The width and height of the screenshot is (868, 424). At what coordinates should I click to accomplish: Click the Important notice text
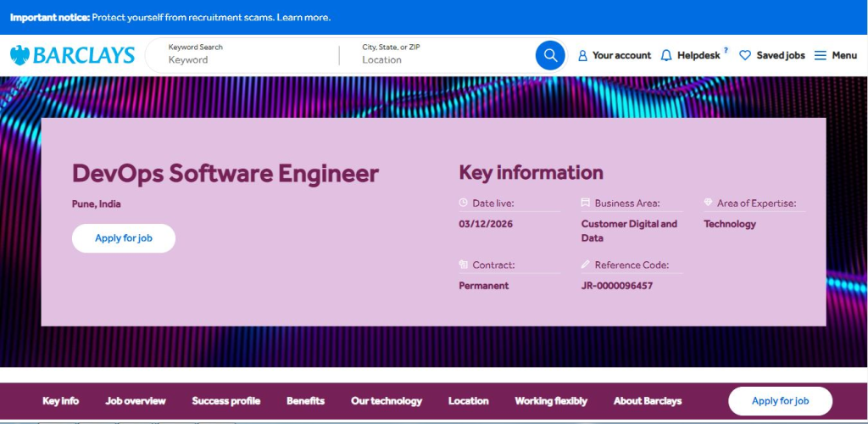click(x=50, y=18)
